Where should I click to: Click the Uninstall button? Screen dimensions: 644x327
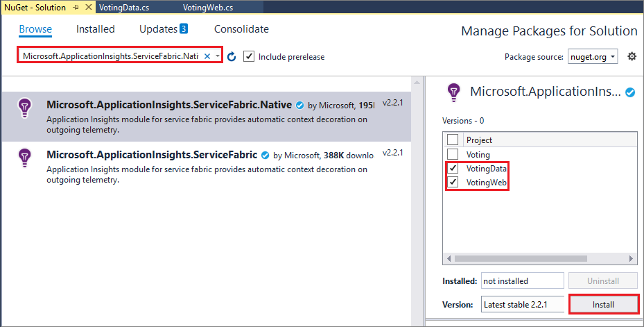click(x=603, y=281)
